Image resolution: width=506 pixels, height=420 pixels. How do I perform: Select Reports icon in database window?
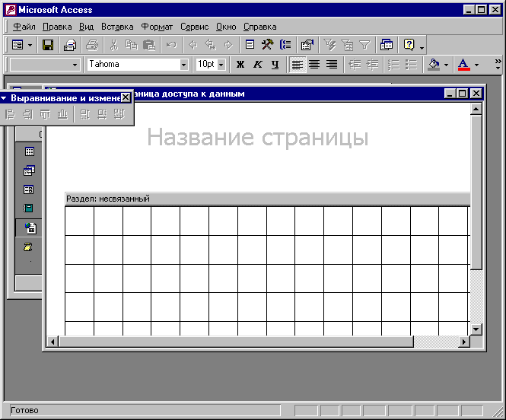click(28, 208)
